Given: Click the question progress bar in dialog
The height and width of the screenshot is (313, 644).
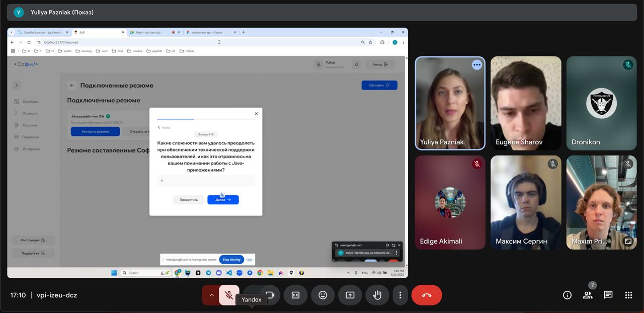Looking at the screenshot, I should click(206, 119).
